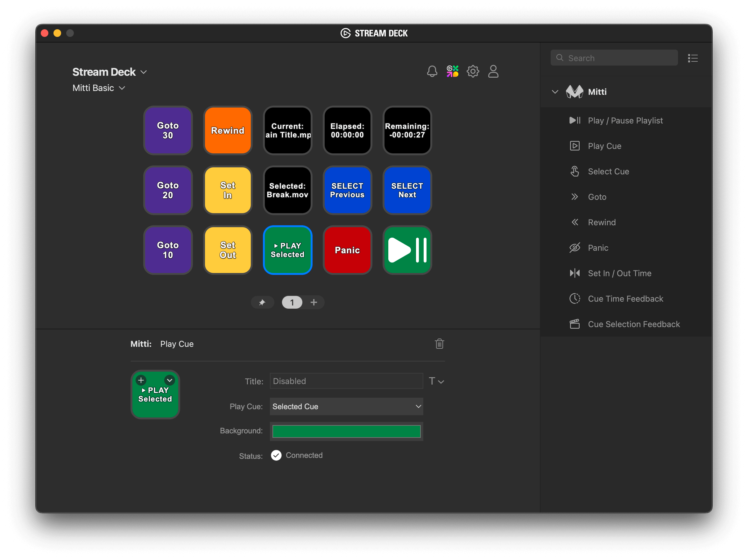Click the Title input field
The image size is (748, 560).
[345, 381]
